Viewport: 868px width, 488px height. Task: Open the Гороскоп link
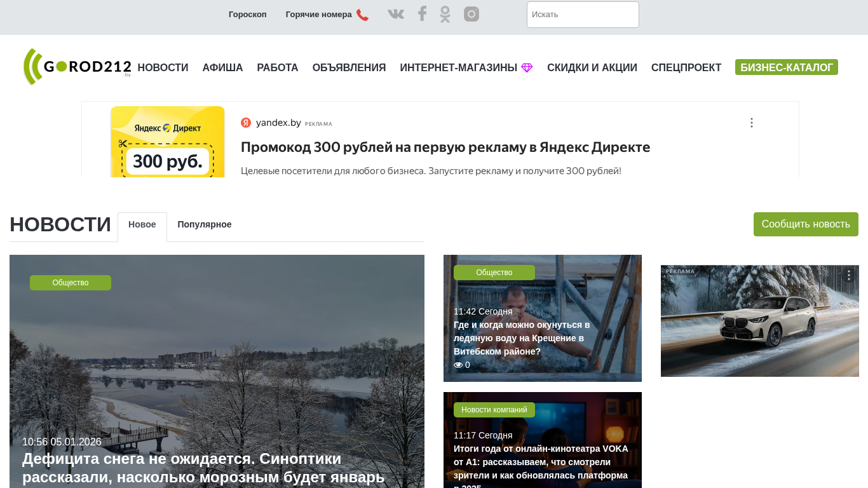[x=247, y=15]
